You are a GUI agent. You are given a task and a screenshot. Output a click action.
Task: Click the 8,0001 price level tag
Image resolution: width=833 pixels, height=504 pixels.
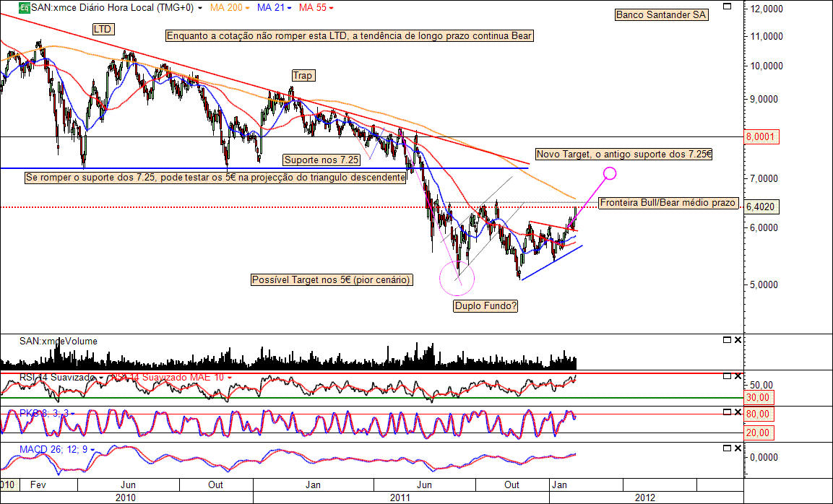point(761,137)
